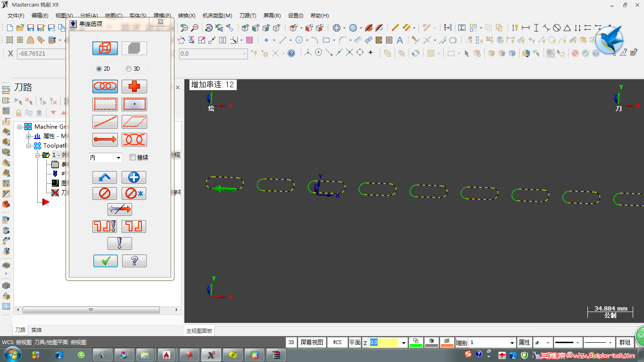Select the Chain (linked rings) selection mode
The width and height of the screenshot is (644, 362).
tap(105, 86)
